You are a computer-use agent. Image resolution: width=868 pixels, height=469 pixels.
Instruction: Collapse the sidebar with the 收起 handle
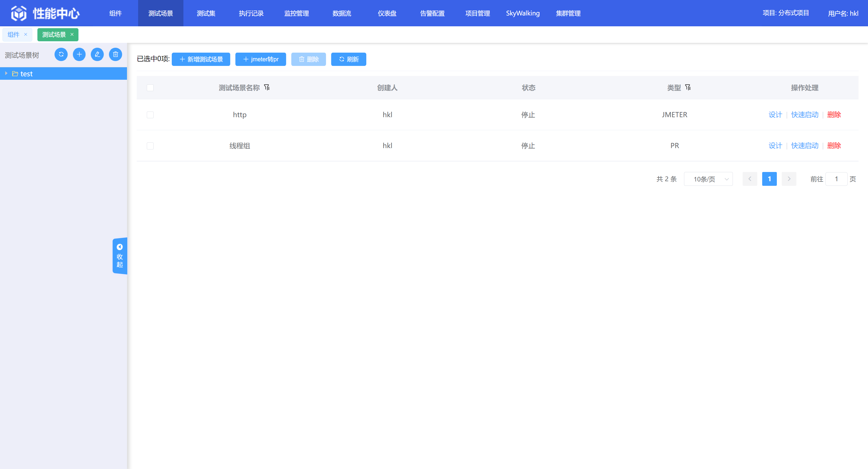120,256
